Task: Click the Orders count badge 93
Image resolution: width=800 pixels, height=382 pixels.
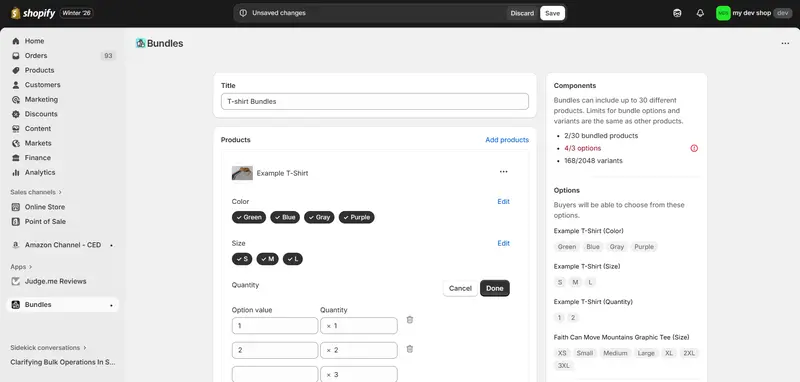Action: point(108,56)
